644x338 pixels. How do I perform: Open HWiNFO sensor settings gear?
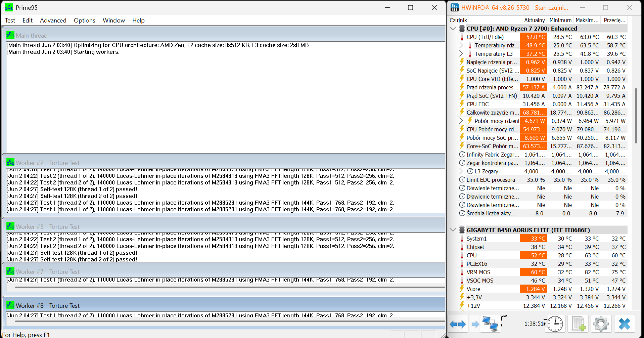coord(601,324)
